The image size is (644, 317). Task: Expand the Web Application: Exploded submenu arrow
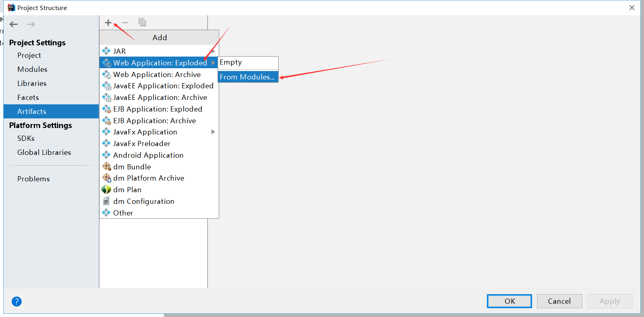213,63
